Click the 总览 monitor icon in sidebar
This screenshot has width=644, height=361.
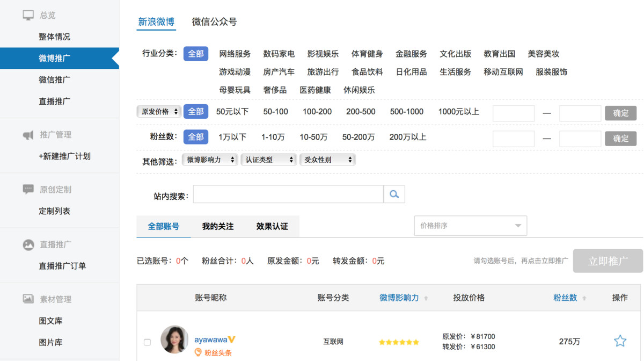pyautogui.click(x=28, y=15)
